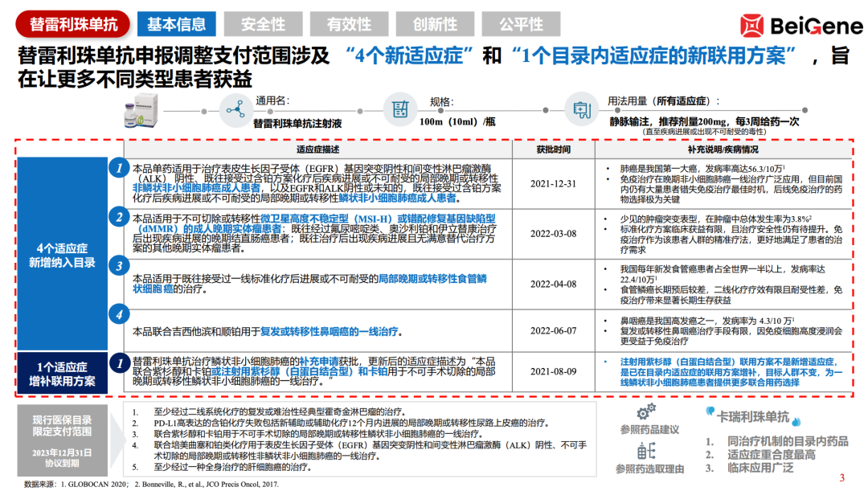
Task: Click the blue text 复发或转移性鼻咽癌的一线治疗
Action: (329, 332)
